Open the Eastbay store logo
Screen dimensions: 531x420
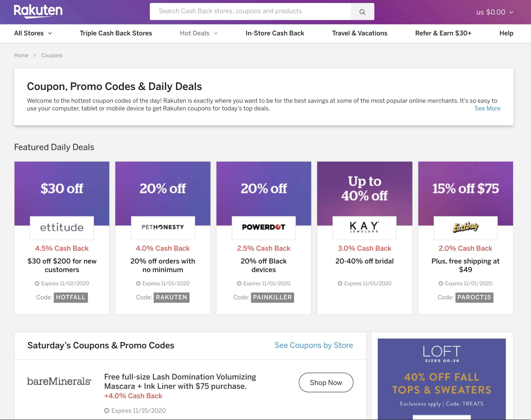(465, 227)
